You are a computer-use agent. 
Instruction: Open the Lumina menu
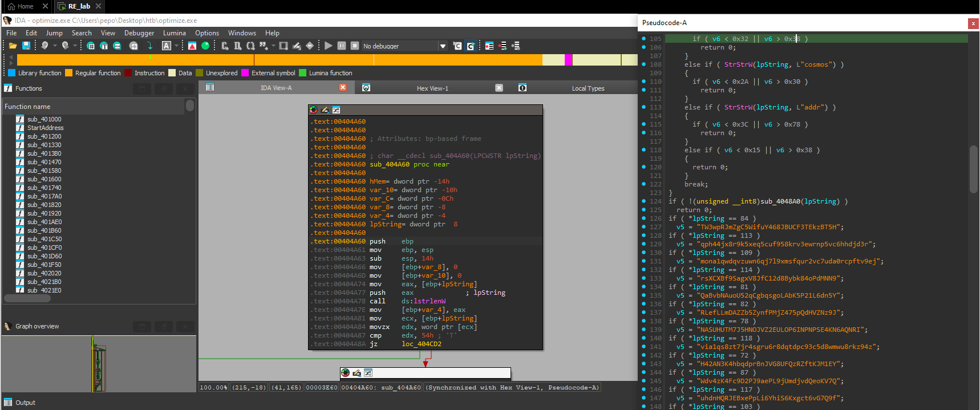[175, 33]
